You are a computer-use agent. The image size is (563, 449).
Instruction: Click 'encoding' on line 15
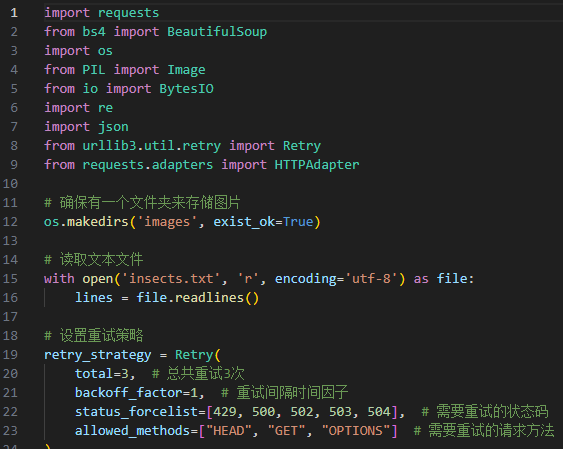tap(306, 279)
